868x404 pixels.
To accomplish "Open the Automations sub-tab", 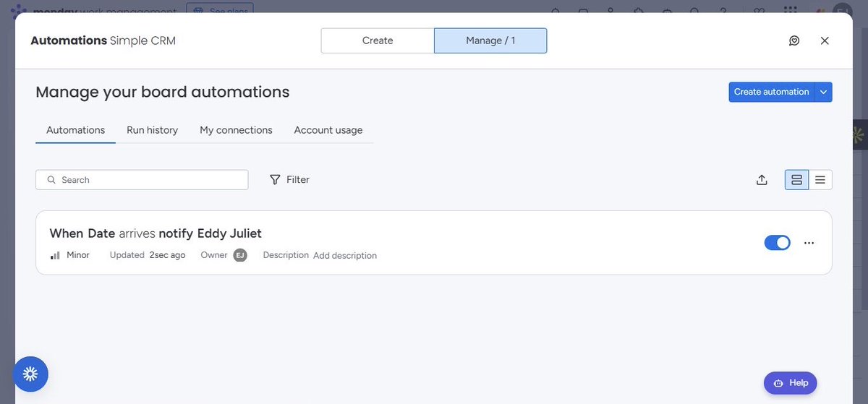I will coord(75,130).
